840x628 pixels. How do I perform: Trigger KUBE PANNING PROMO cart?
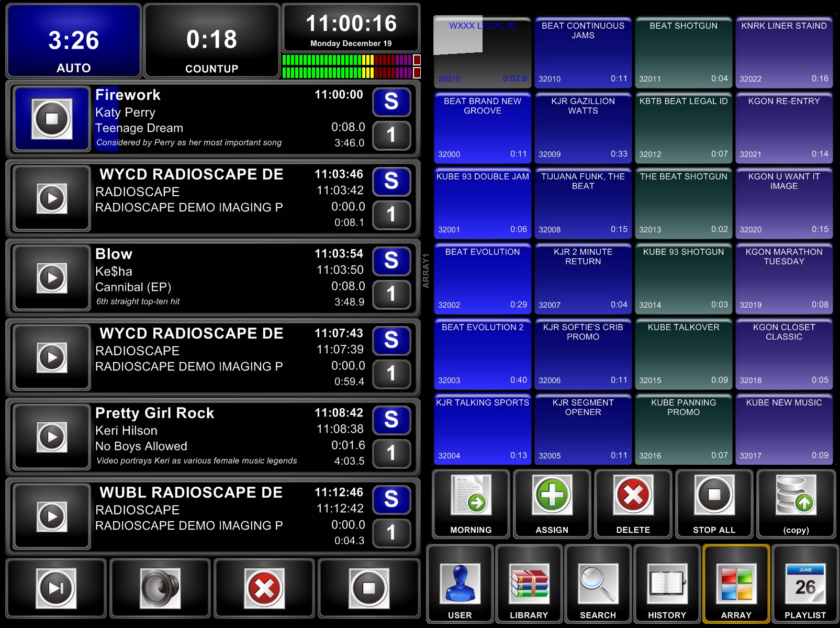pyautogui.click(x=684, y=429)
